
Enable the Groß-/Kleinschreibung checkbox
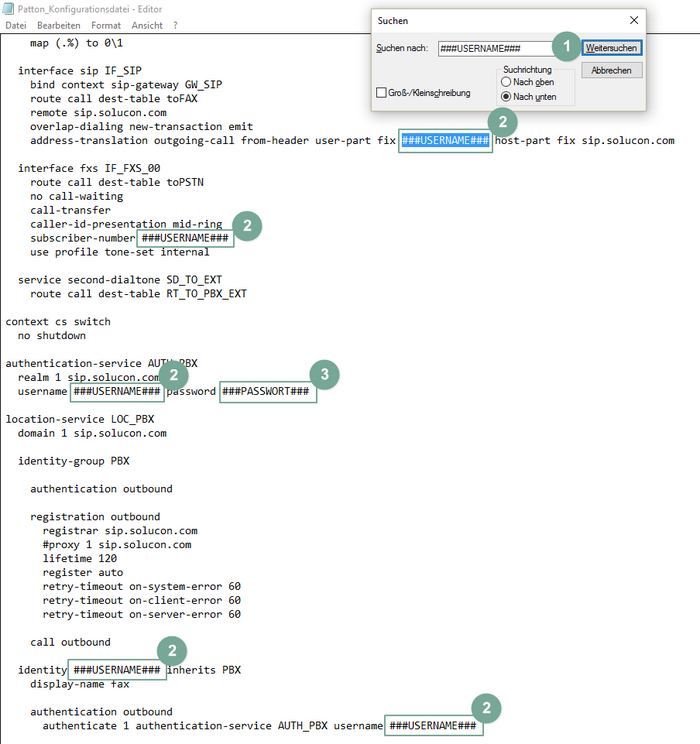(x=382, y=93)
